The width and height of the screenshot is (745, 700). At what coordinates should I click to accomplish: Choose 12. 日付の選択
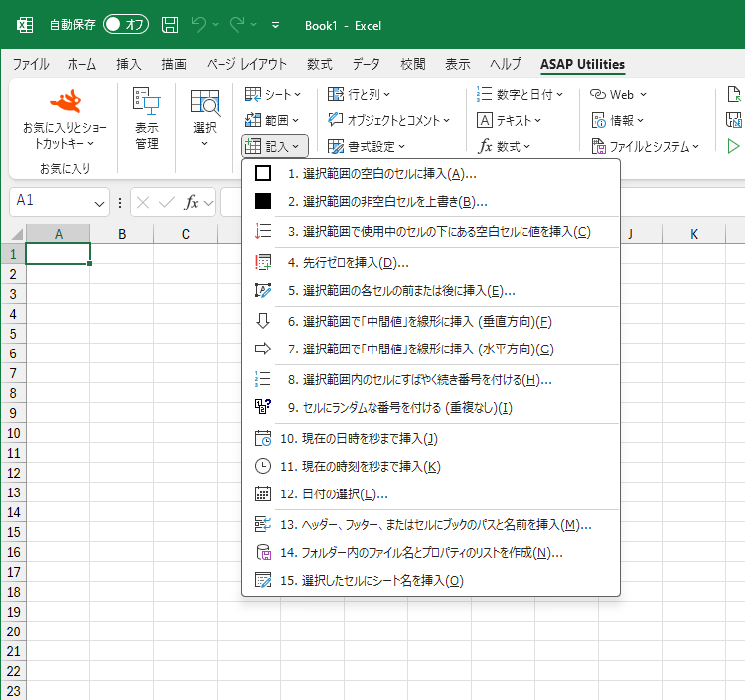(431, 494)
